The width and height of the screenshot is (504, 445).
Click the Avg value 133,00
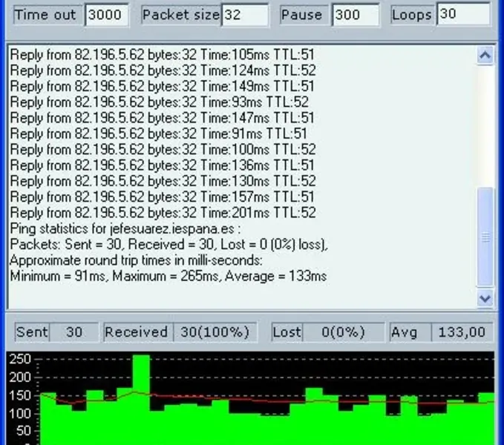coord(462,332)
